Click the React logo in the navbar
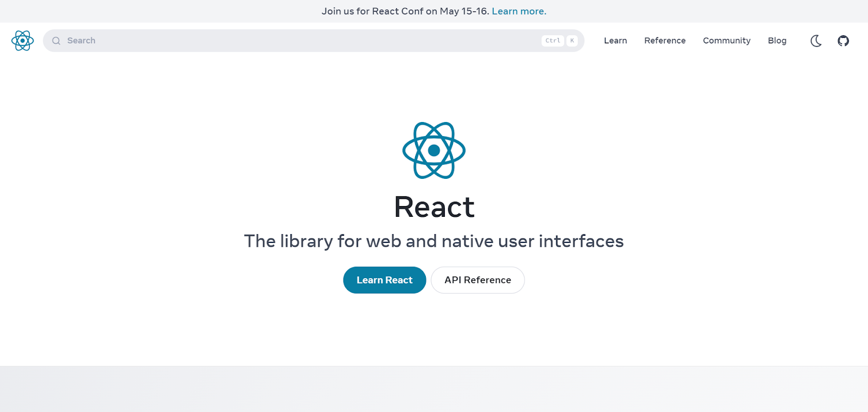Image resolution: width=868 pixels, height=412 pixels. pos(22,41)
